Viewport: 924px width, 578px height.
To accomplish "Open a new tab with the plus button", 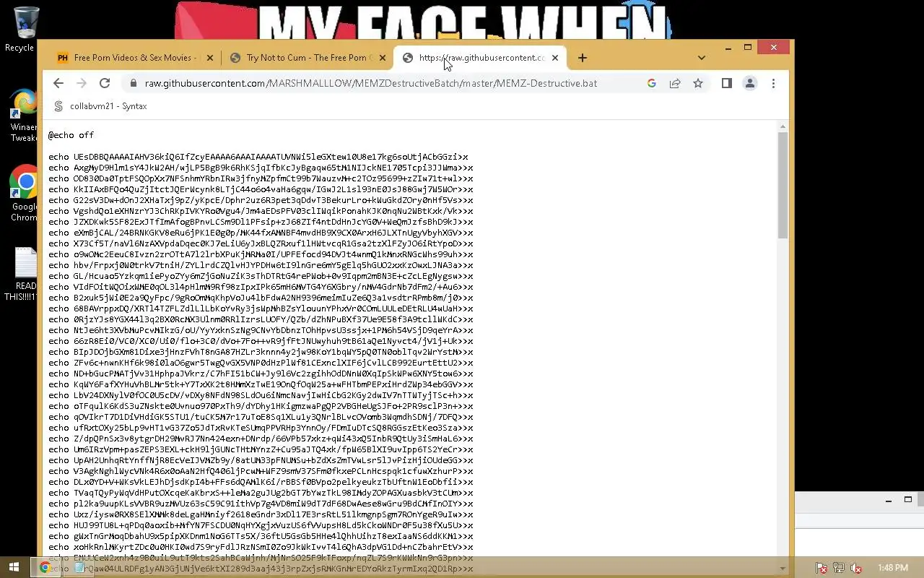I will 583,58.
